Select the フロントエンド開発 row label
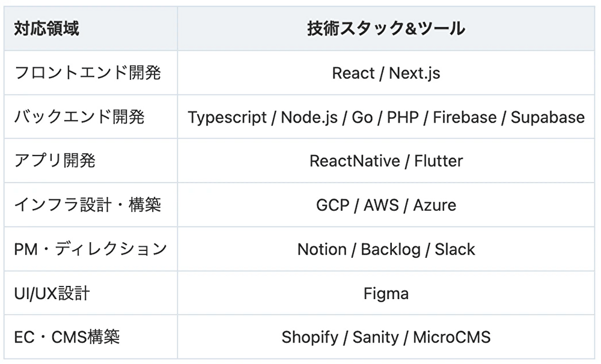 [87, 73]
